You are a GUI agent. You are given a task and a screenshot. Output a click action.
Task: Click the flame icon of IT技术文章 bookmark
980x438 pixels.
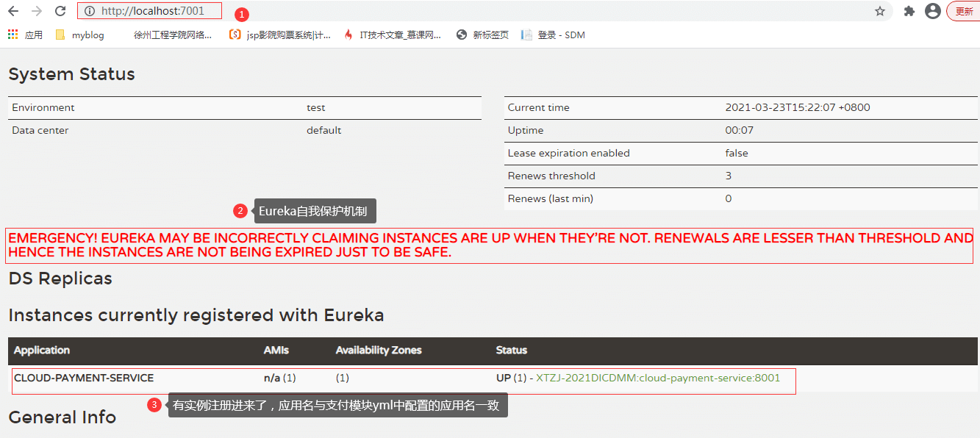pos(348,35)
